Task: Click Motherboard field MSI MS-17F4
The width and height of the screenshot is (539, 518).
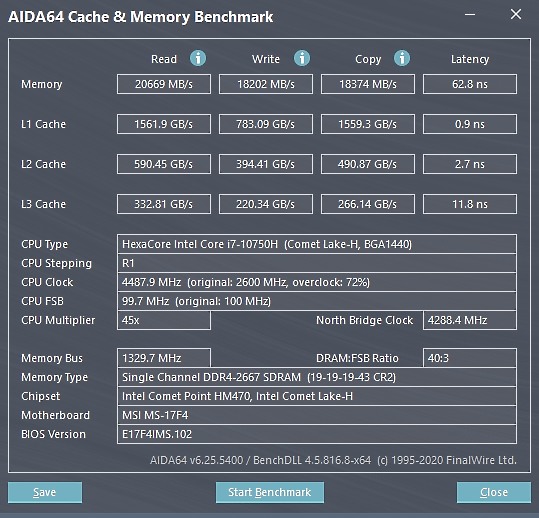Action: 317,415
